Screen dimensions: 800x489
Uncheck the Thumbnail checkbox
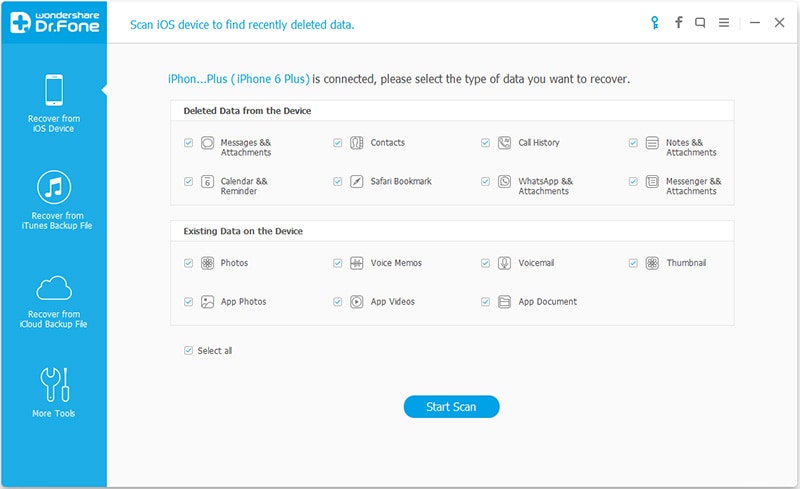(633, 263)
